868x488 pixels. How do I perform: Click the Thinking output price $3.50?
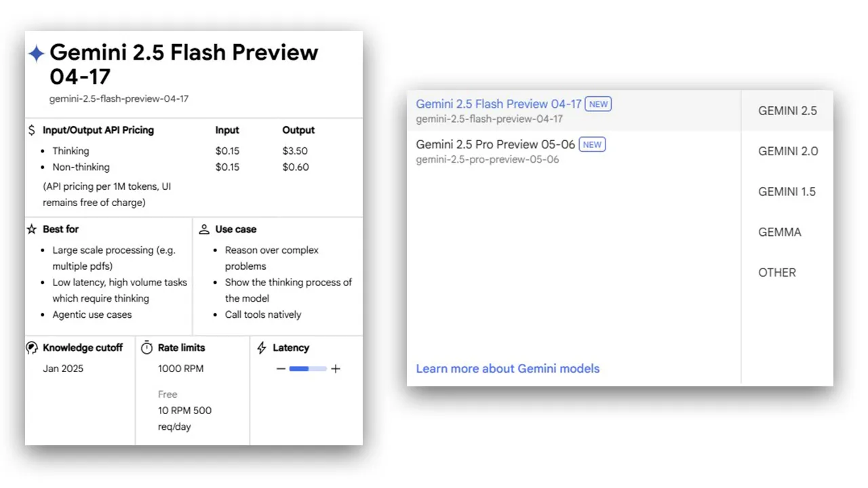click(x=295, y=151)
